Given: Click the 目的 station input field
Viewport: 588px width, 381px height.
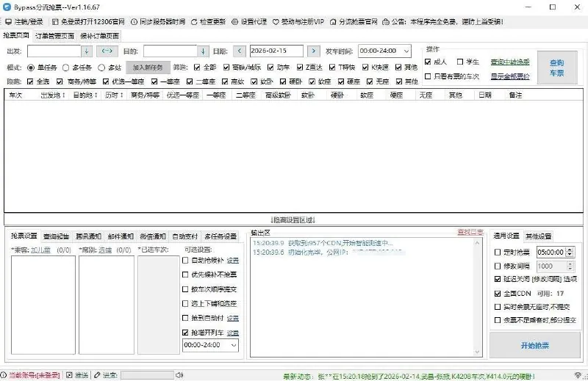Looking at the screenshot, I should click(171, 51).
